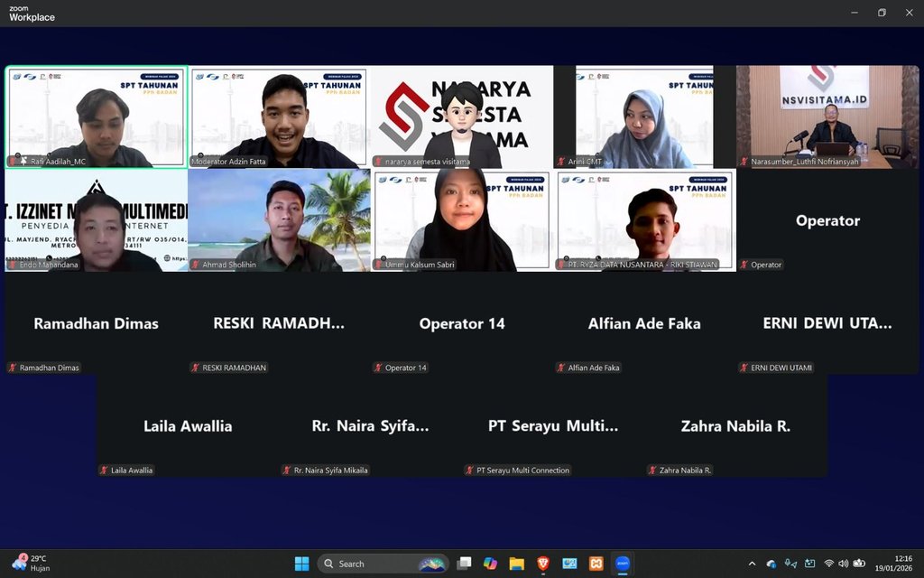Click muted mic icon beside Zahra Nabila R.
Image resolution: width=924 pixels, height=578 pixels.
point(652,470)
